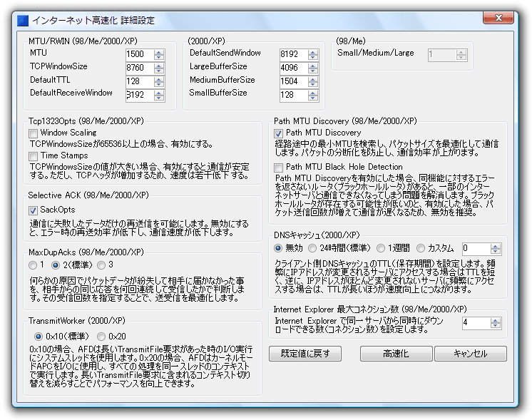532x420 pixels.
Task: Click the MTU value field 1500
Action: 140,55
